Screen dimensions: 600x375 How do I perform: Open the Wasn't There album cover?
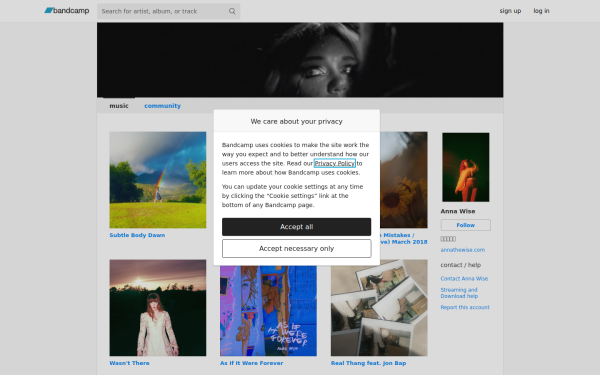pos(158,308)
